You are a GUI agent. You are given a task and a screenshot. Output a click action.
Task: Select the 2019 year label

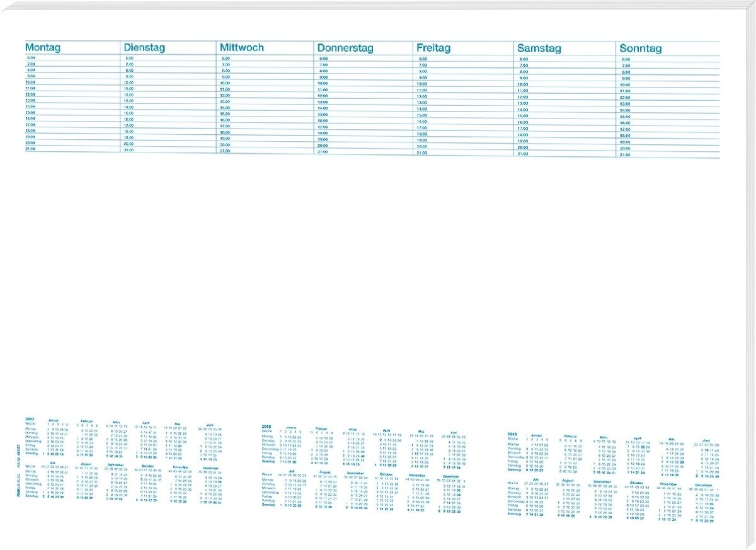512,435
